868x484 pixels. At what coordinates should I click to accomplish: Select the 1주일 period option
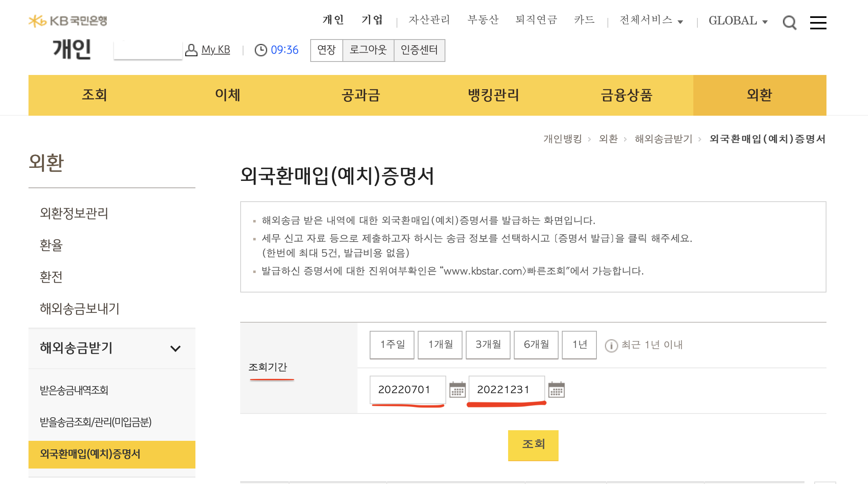point(392,345)
